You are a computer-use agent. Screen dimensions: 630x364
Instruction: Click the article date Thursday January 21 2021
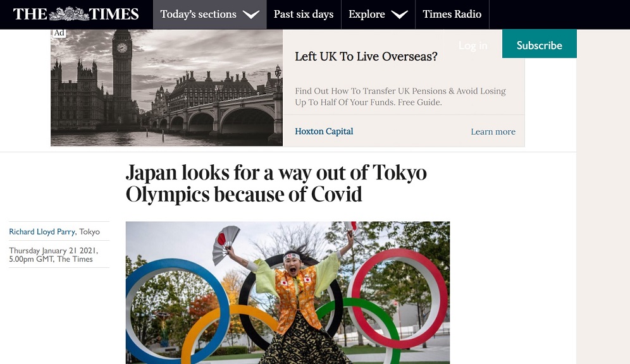pos(53,250)
